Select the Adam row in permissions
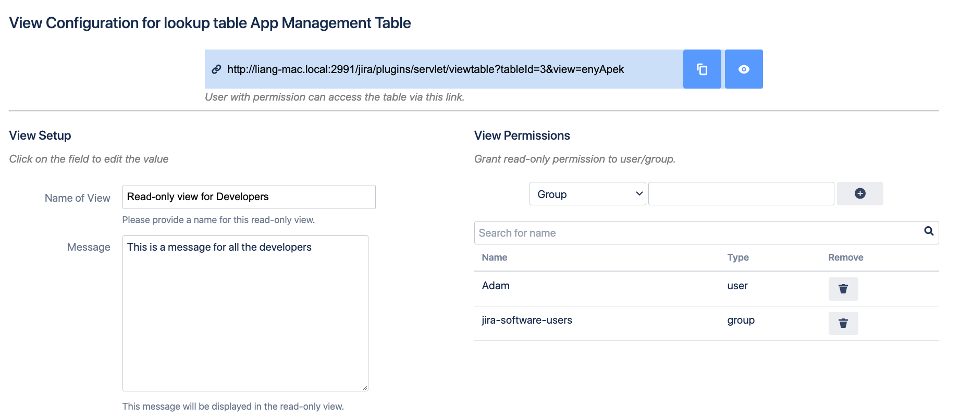The height and width of the screenshot is (418, 960). point(496,286)
